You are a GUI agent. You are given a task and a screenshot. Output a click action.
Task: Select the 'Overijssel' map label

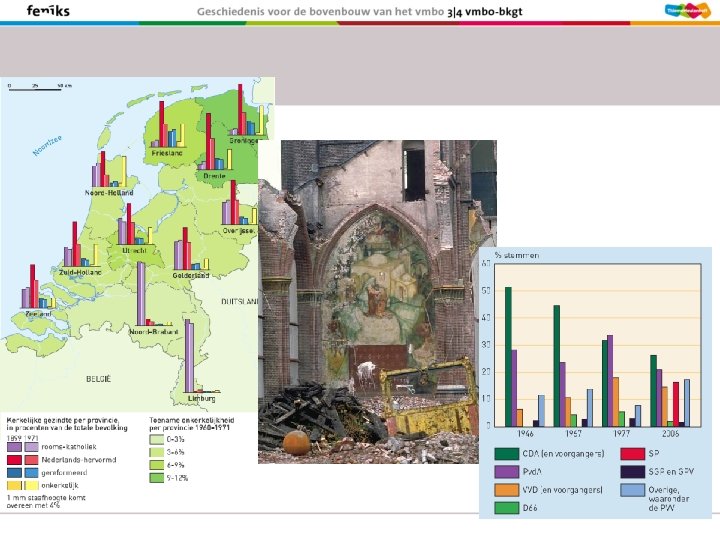click(238, 231)
